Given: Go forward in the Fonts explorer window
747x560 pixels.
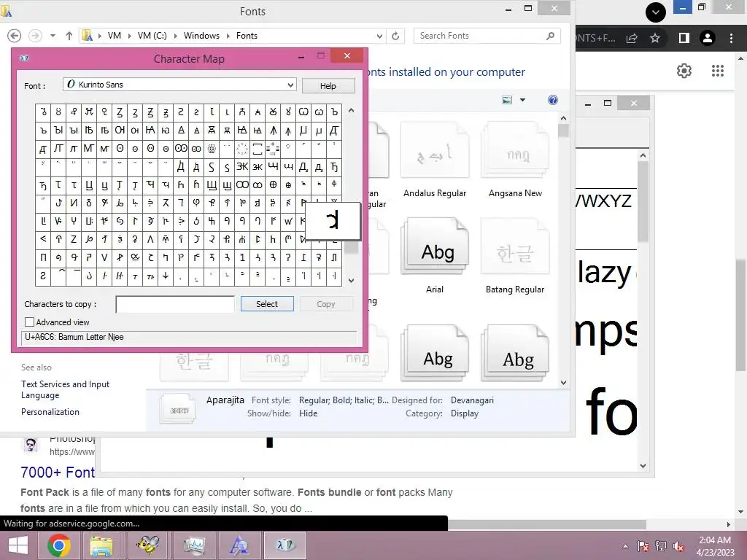Looking at the screenshot, I should tap(35, 36).
